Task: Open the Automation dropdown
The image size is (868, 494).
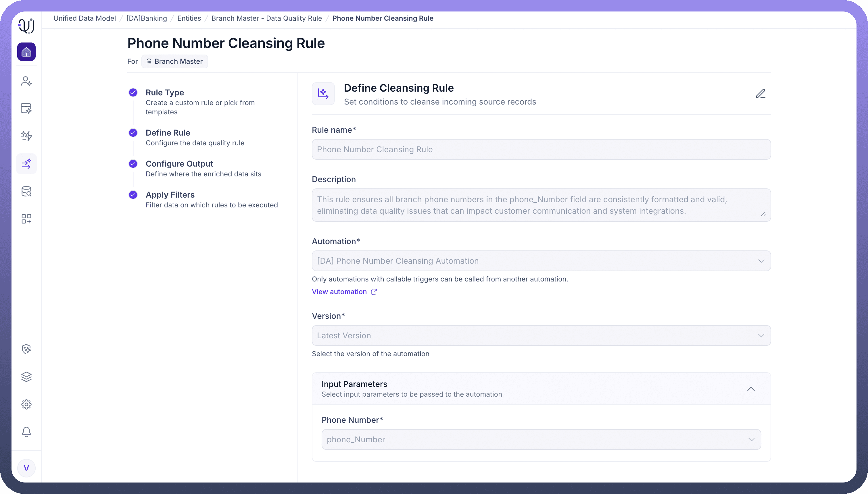Action: coord(541,261)
